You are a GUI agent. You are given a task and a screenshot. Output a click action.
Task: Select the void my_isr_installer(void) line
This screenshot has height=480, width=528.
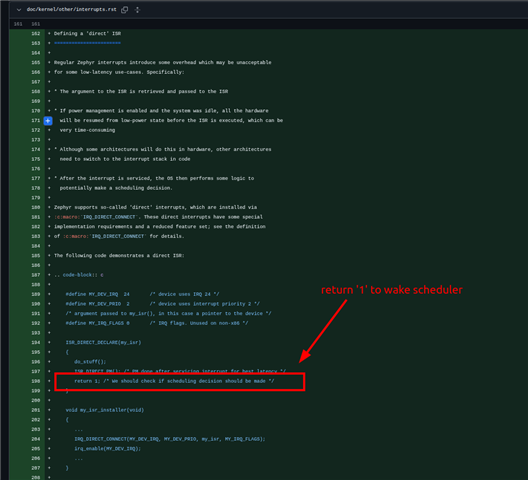[105, 410]
